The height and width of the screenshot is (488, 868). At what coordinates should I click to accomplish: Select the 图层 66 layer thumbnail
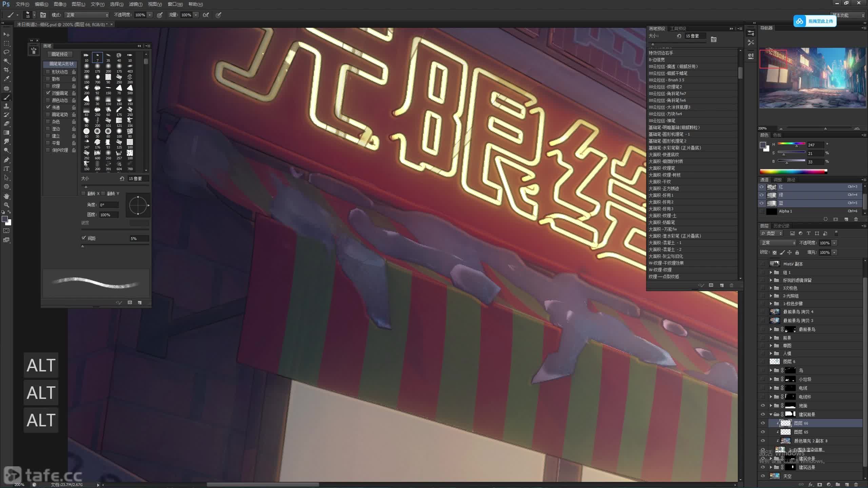(x=785, y=423)
